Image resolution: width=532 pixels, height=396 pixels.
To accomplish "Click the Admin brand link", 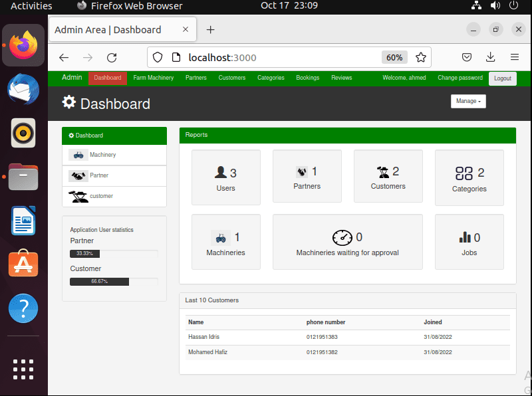I will click(x=72, y=78).
